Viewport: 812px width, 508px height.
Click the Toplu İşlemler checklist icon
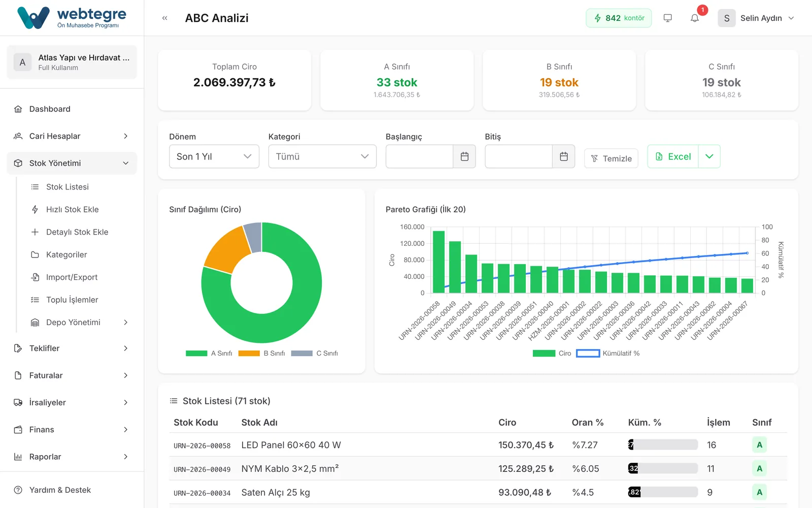pyautogui.click(x=35, y=300)
